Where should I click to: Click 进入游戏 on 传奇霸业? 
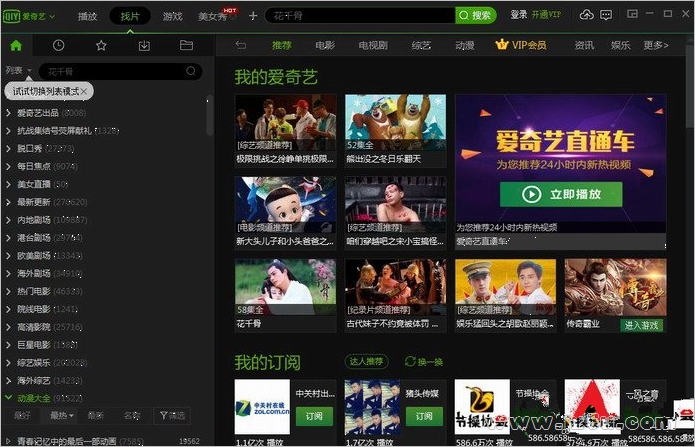(x=641, y=325)
